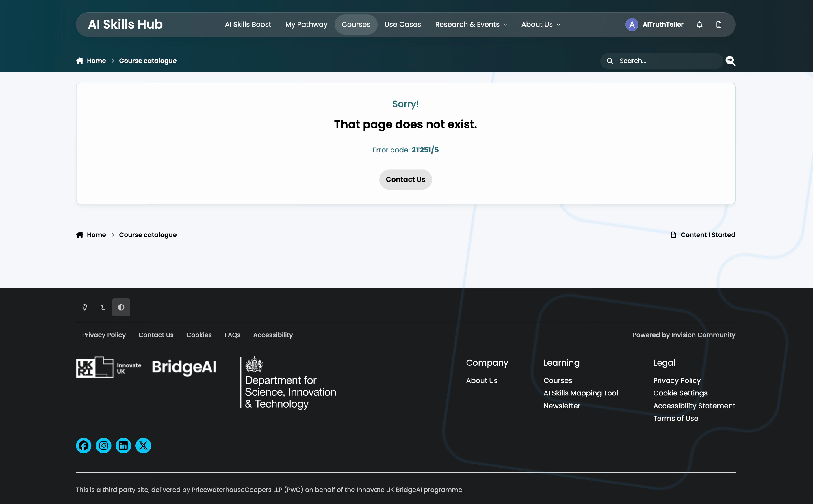Click the AI Skills Mapping Tool link
The width and height of the screenshot is (813, 504).
pos(580,393)
